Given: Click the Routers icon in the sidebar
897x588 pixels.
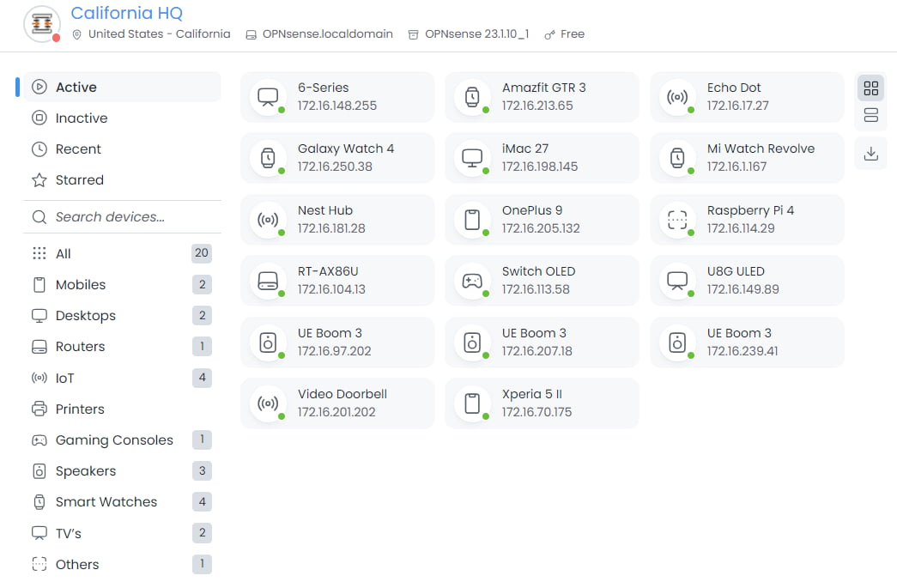Looking at the screenshot, I should point(39,346).
